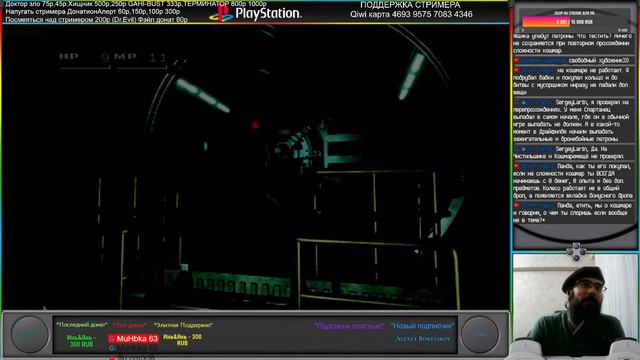Click the red marker before "Панда, как ты его покупал"
Screen dimensions: 640x360
pos(516,167)
